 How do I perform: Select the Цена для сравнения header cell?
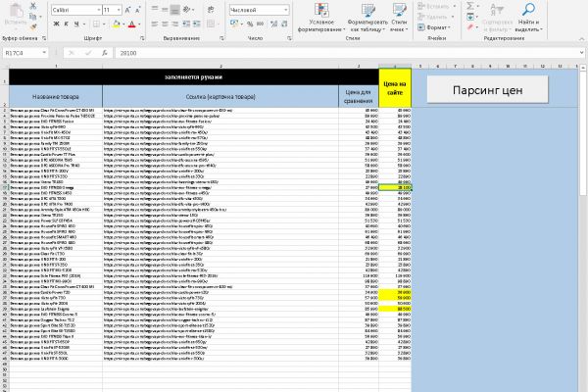(x=359, y=96)
